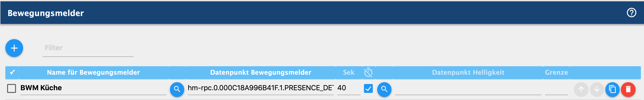The image size is (644, 100).
Task: Edit the Sek value 40
Action: (349, 88)
